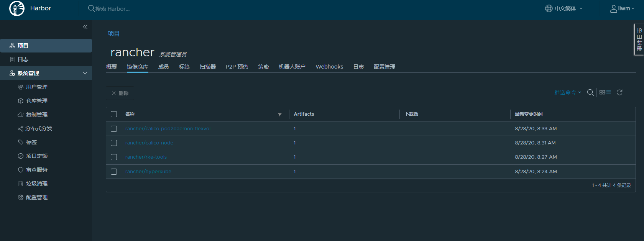Click the 标签 tag icon in sidebar
This screenshot has width=644, height=241.
click(x=21, y=142)
